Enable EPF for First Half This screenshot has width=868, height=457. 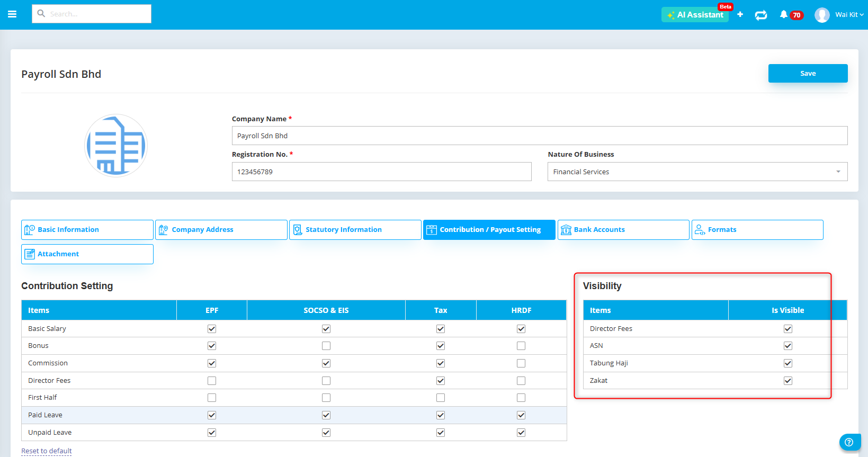point(212,398)
